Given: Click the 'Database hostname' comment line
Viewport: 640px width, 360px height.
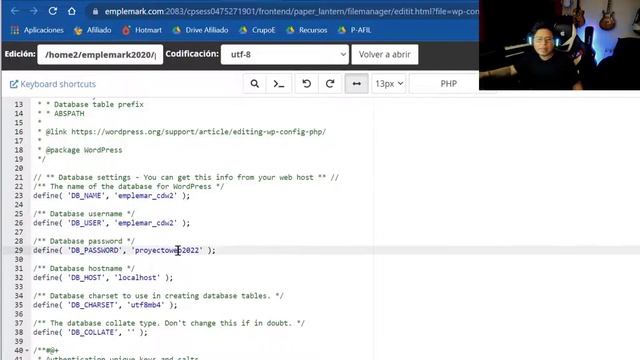Looking at the screenshot, I should [84, 269].
